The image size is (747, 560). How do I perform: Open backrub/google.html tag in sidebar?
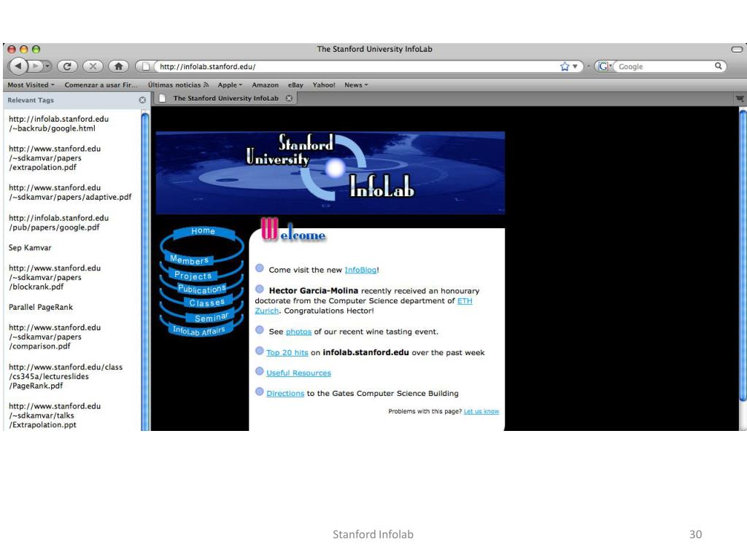tap(58, 124)
